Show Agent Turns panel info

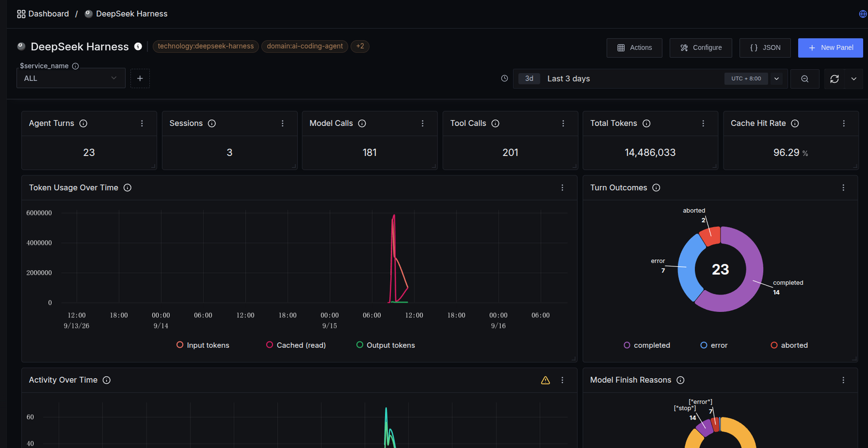point(84,124)
